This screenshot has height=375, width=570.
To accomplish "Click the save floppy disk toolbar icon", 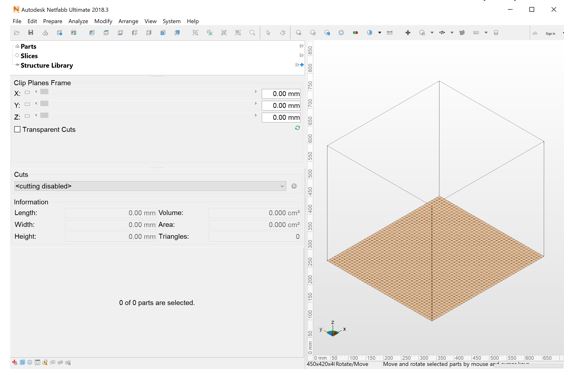I will (31, 33).
